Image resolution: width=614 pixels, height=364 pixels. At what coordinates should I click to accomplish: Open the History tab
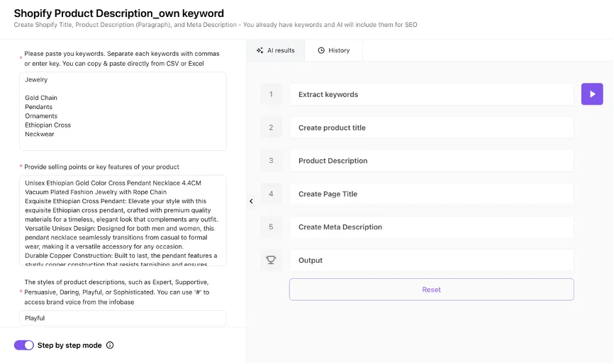coord(333,50)
